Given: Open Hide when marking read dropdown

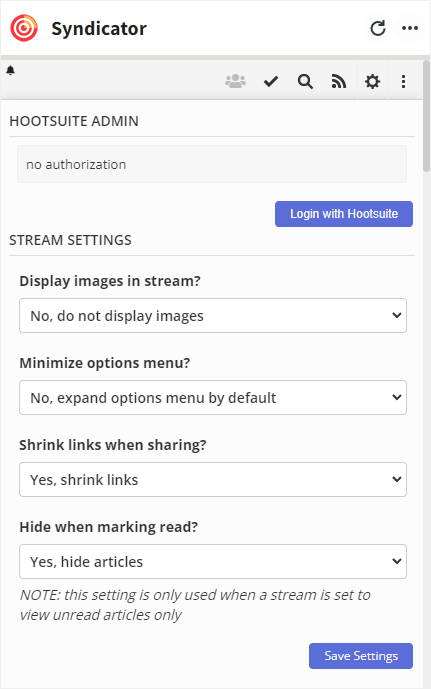Looking at the screenshot, I should pos(213,562).
